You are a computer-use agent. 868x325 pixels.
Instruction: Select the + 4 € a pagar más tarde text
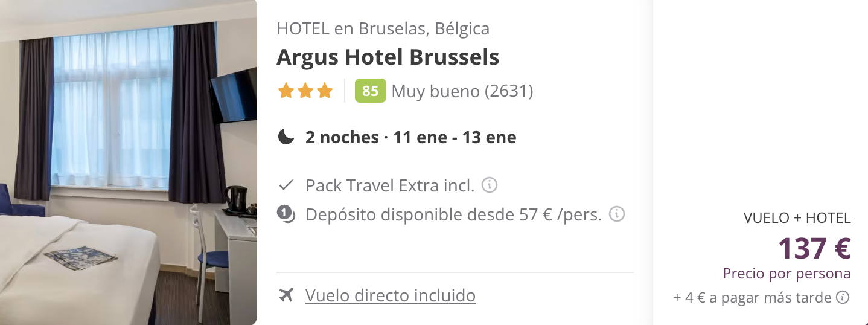(753, 298)
